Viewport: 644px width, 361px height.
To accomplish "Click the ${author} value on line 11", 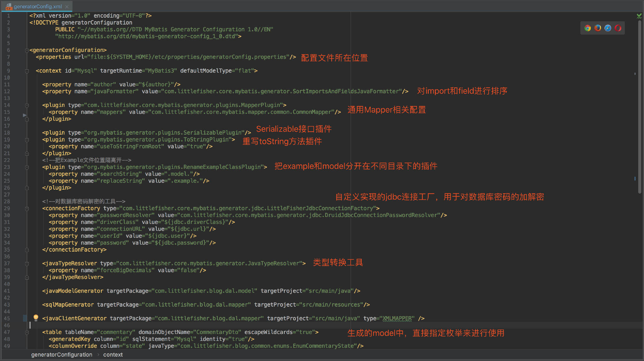I will (x=156, y=85).
